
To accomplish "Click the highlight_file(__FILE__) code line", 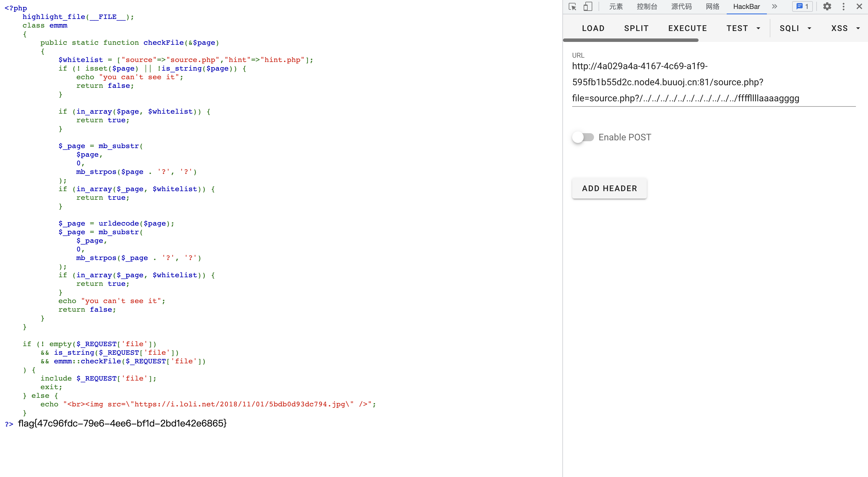I will click(x=78, y=17).
